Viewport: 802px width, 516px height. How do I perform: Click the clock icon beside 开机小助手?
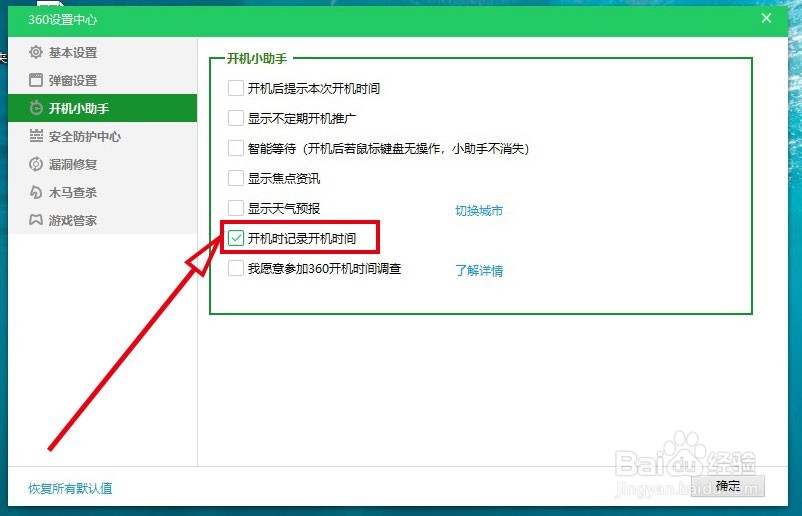click(36, 108)
